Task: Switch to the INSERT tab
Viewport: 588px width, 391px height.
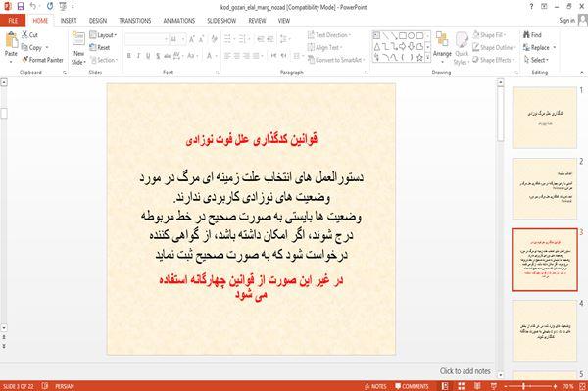Action: 69,21
